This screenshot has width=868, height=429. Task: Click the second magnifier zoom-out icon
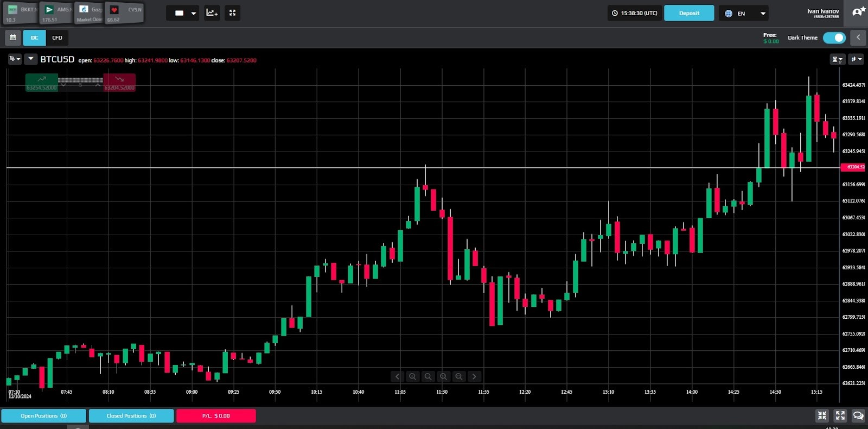click(x=428, y=376)
